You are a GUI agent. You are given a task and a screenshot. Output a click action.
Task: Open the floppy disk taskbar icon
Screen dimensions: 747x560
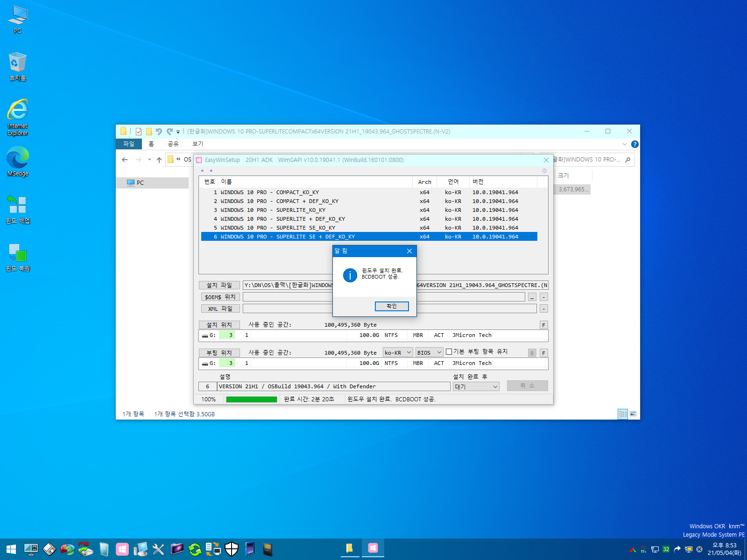coord(49,549)
